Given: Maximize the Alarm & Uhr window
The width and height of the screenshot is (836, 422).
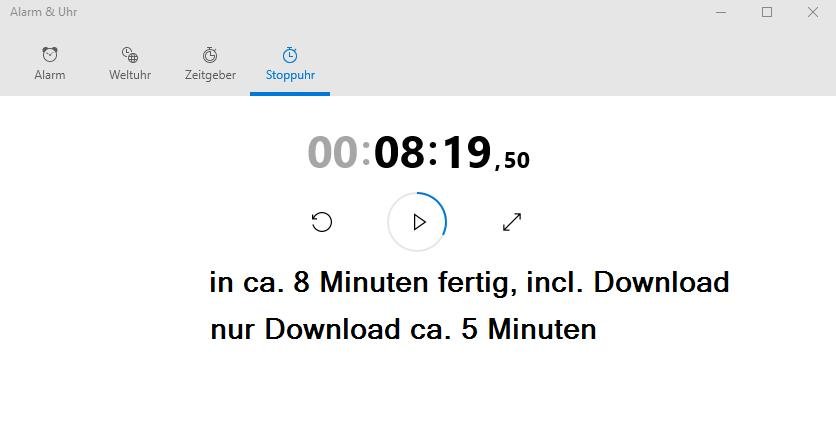Looking at the screenshot, I should pyautogui.click(x=767, y=12).
